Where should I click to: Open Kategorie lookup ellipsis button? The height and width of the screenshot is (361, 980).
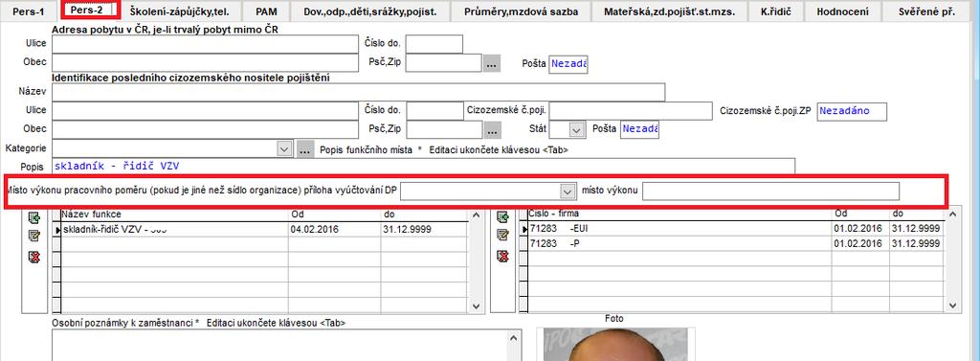[304, 149]
